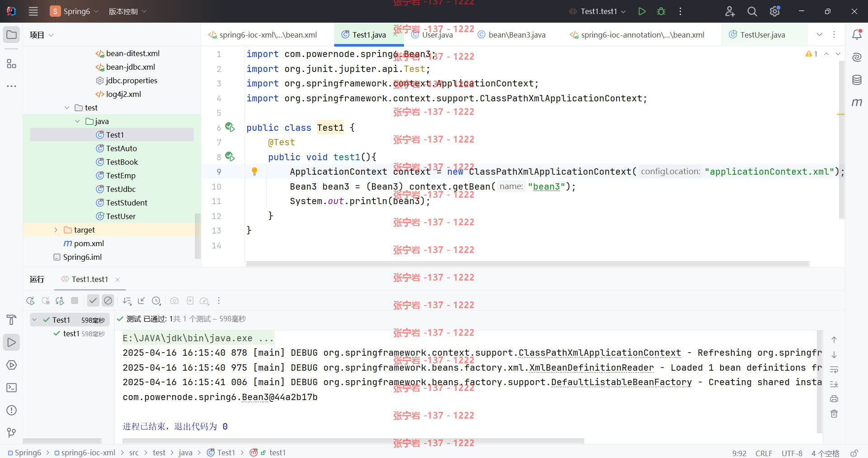This screenshot has width=868, height=458.
Task: Click the console horizontal scrollbar
Action: click(x=353, y=441)
